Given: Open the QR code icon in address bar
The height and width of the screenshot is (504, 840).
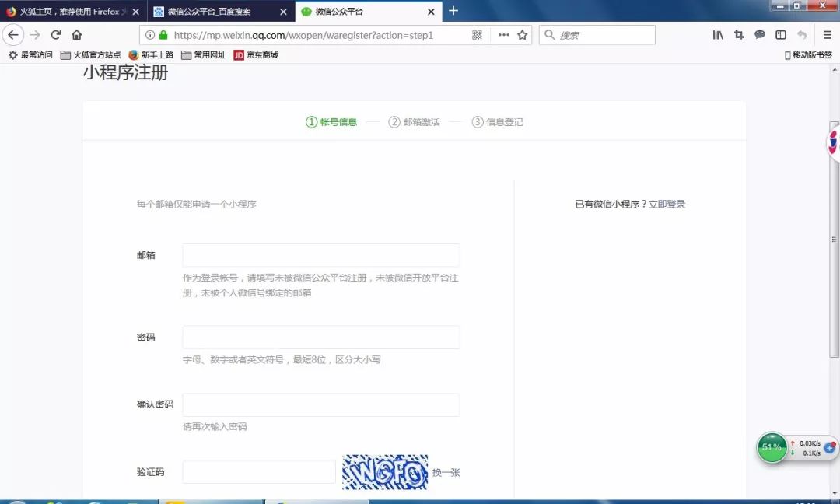Looking at the screenshot, I should [x=477, y=35].
